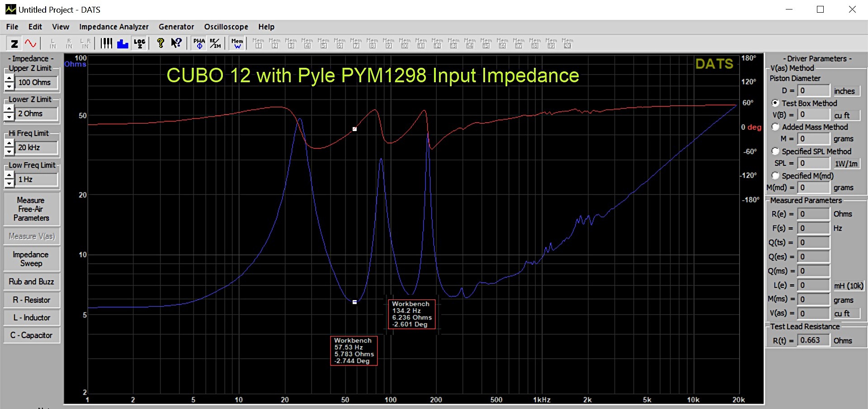Click the Hi Freq Limit 20 kHz field
This screenshot has height=409, width=868.
click(x=38, y=147)
